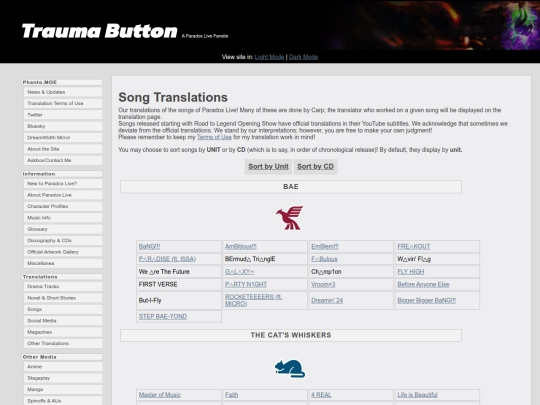Open FABulous song translation
The width and height of the screenshot is (540, 405).
324,259
